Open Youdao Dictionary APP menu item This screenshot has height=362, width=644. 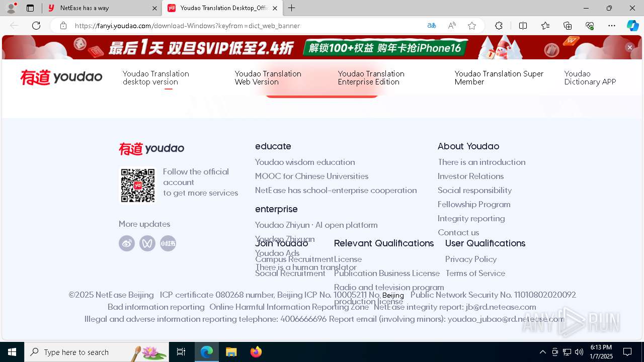click(590, 77)
